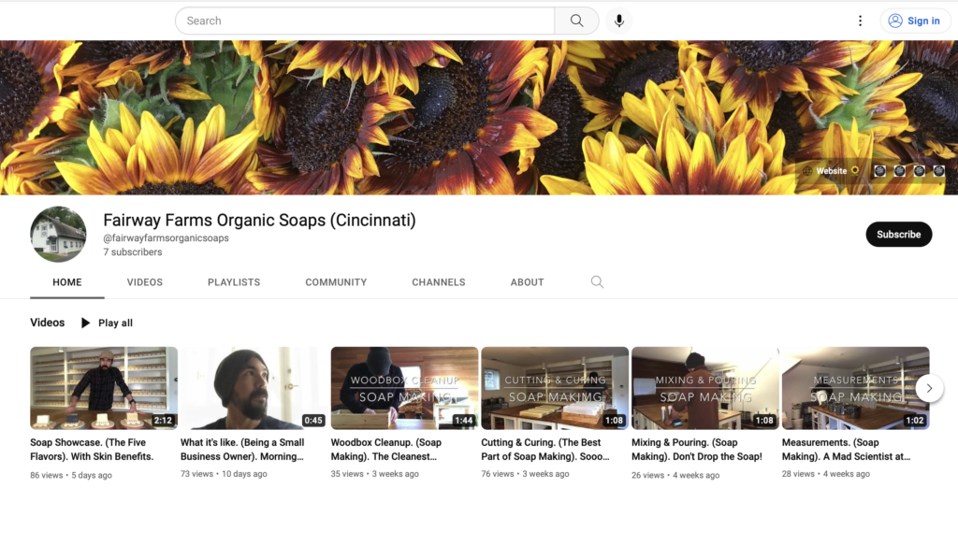Click the '86 views • 5 days ago' text
958x560 pixels.
click(71, 475)
